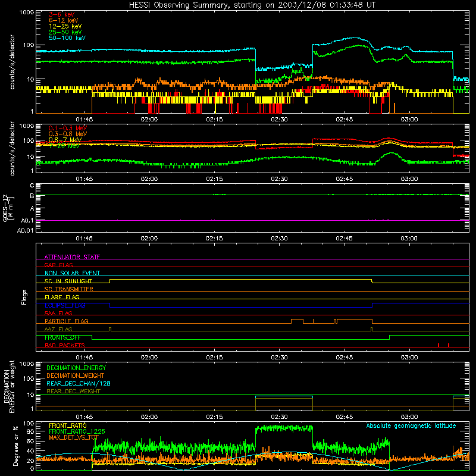This screenshot has width=476, height=476.
Task: Select the 'NON_SOLAR_EVENT' flag label
Action: coord(72,273)
